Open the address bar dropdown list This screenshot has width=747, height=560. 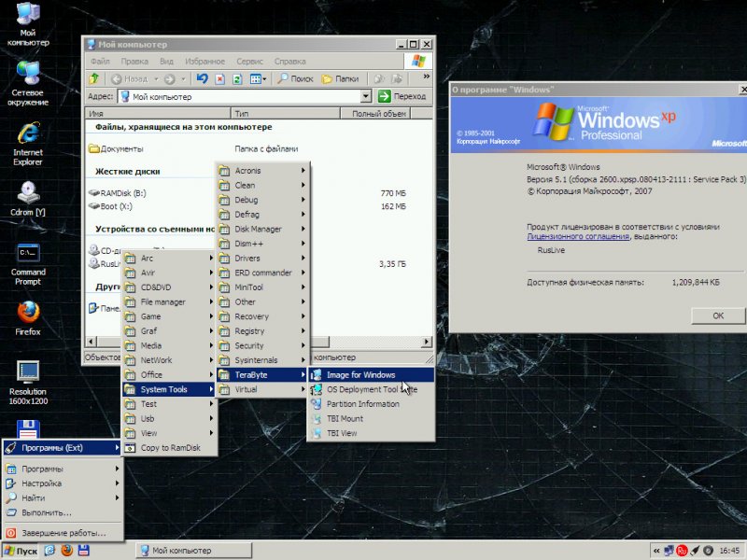click(365, 96)
